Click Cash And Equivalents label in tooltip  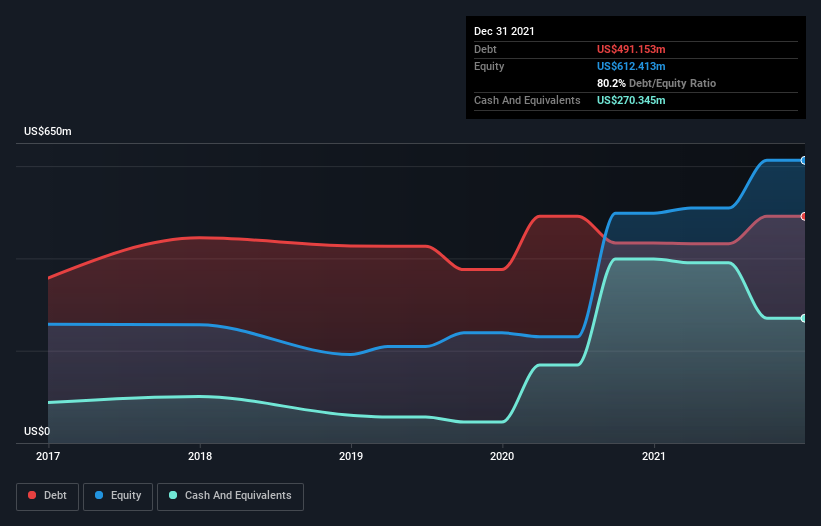[527, 100]
